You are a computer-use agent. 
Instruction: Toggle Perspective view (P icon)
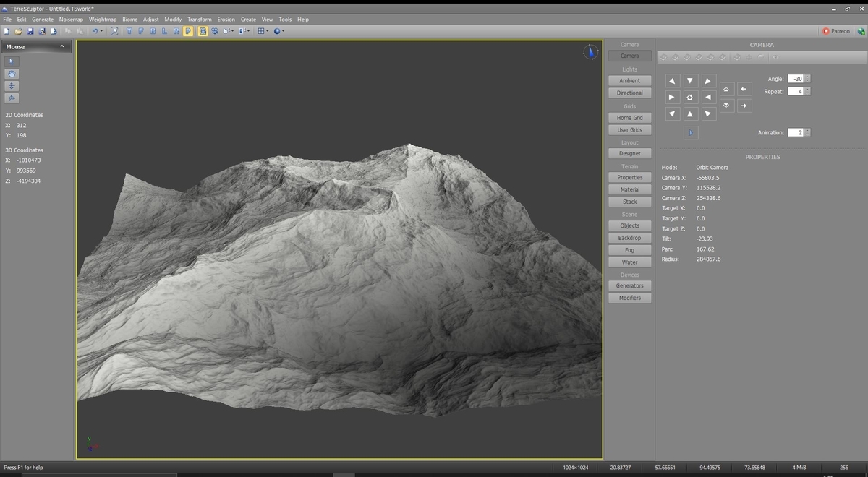click(188, 31)
